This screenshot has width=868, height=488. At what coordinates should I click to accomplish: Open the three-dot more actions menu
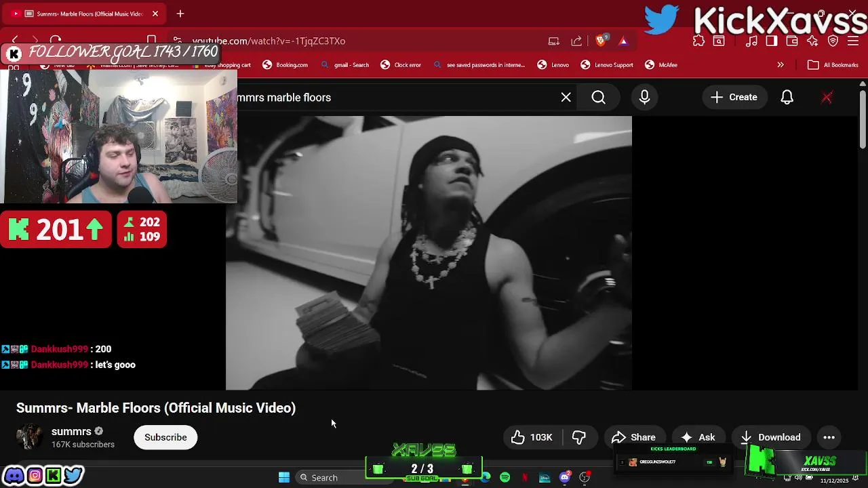click(x=829, y=437)
